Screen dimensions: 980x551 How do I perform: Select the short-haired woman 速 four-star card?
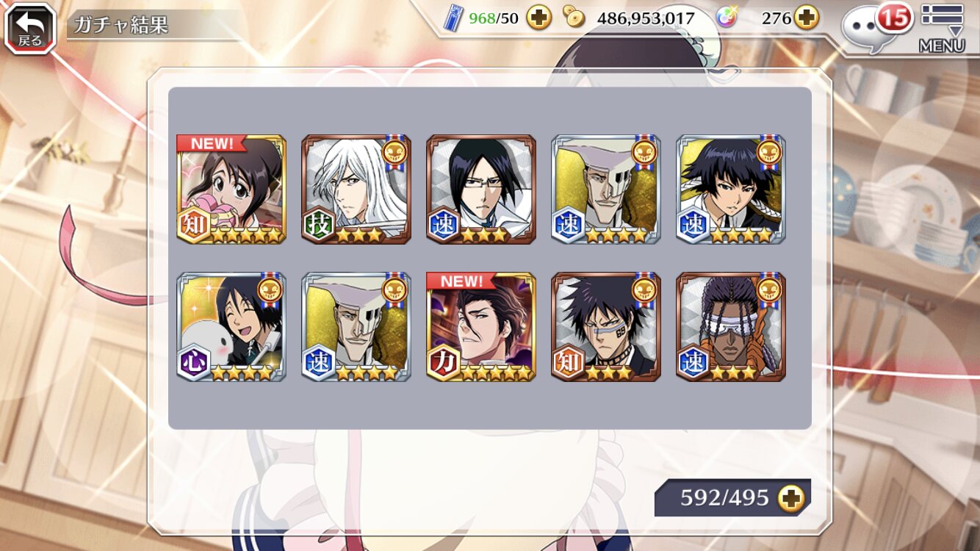pos(731,190)
